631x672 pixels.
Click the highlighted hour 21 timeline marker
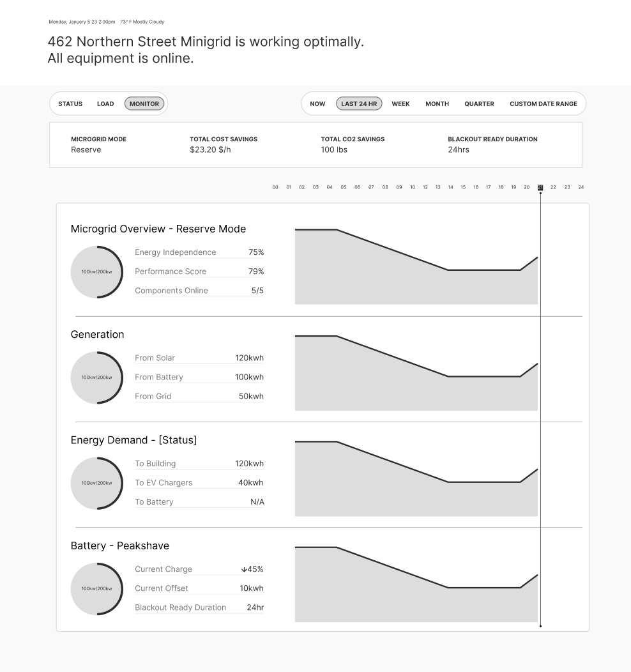click(540, 187)
